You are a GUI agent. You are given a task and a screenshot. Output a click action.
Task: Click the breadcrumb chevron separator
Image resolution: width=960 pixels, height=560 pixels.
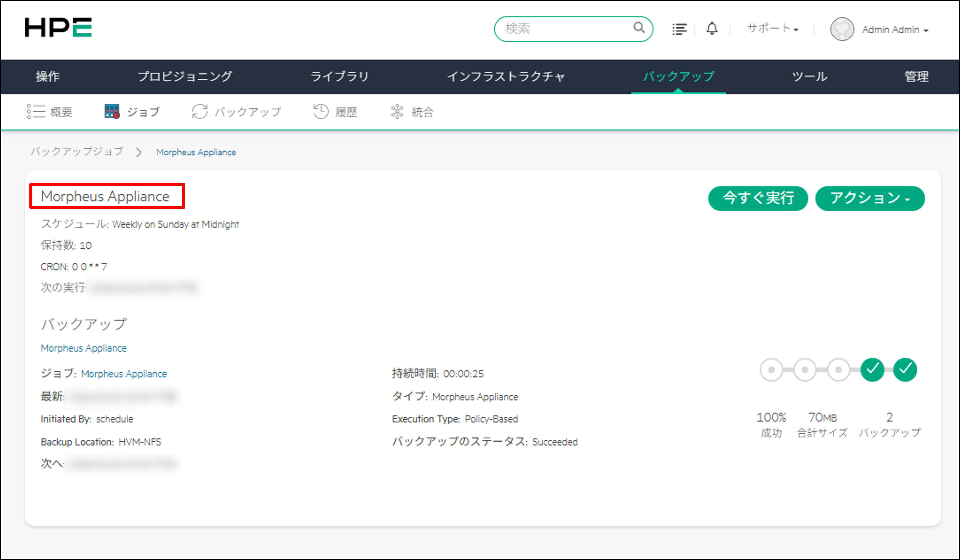139,152
